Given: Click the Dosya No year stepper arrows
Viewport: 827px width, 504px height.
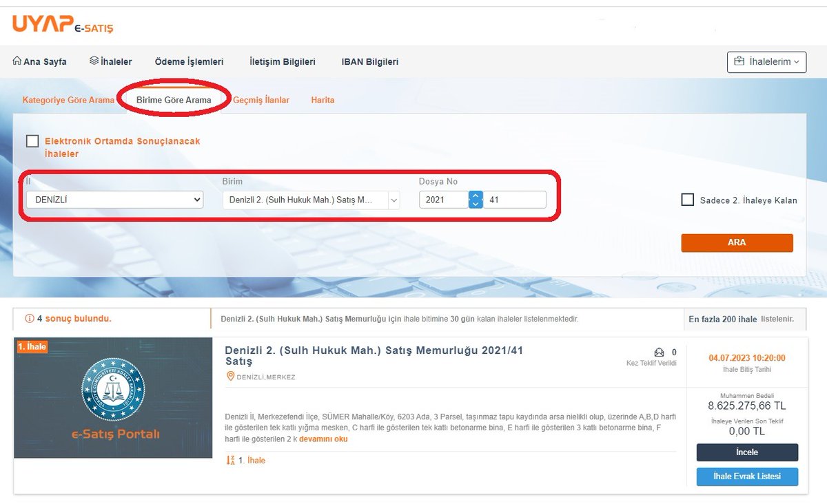Looking at the screenshot, I should tap(476, 200).
